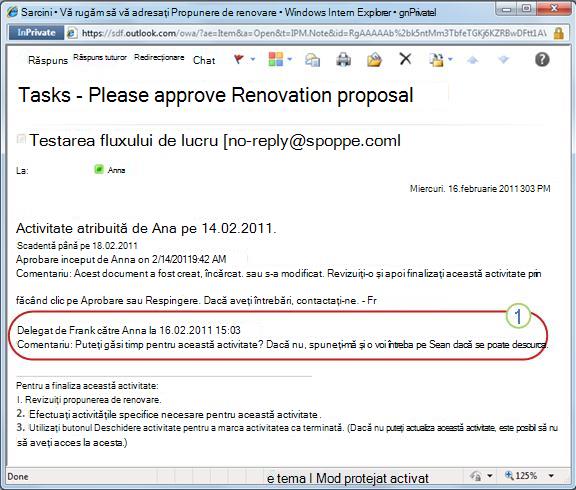
Task: Click sender Testarea fluxului de lucru
Action: (x=215, y=141)
